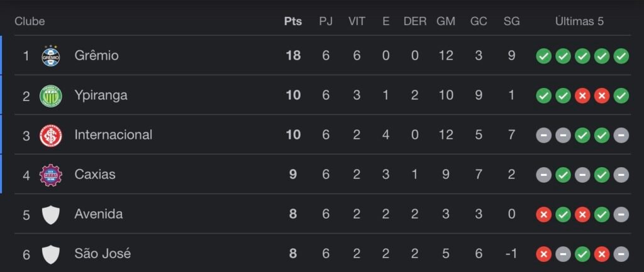This screenshot has width=644, height=272.
Task: Click the Últimas 5 column header
Action: [x=579, y=21]
